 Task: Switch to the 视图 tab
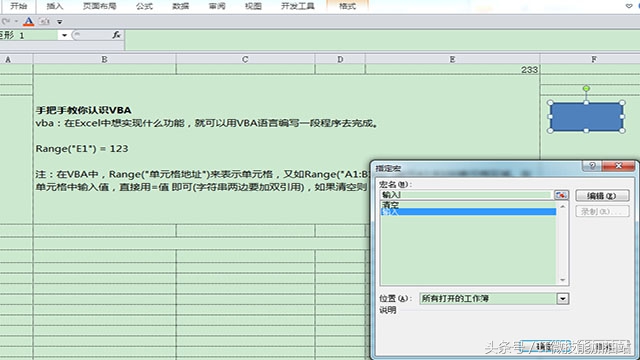pyautogui.click(x=253, y=6)
